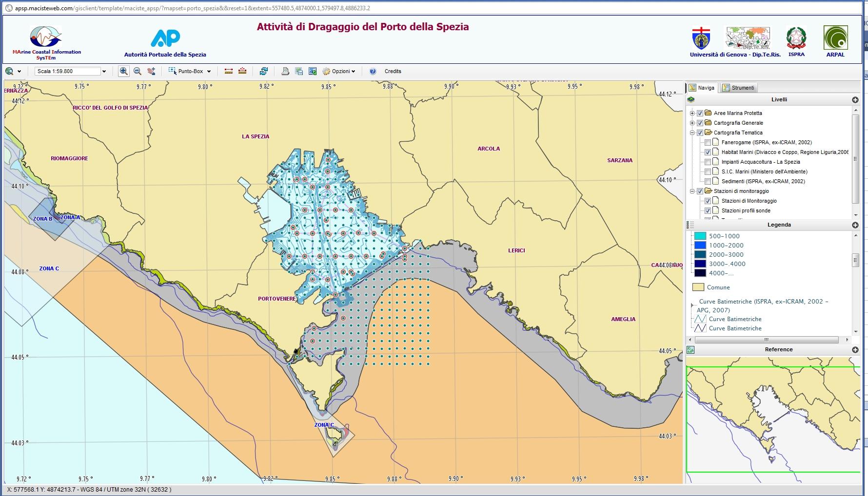
Task: Click the blue help question mark icon
Action: (x=373, y=71)
